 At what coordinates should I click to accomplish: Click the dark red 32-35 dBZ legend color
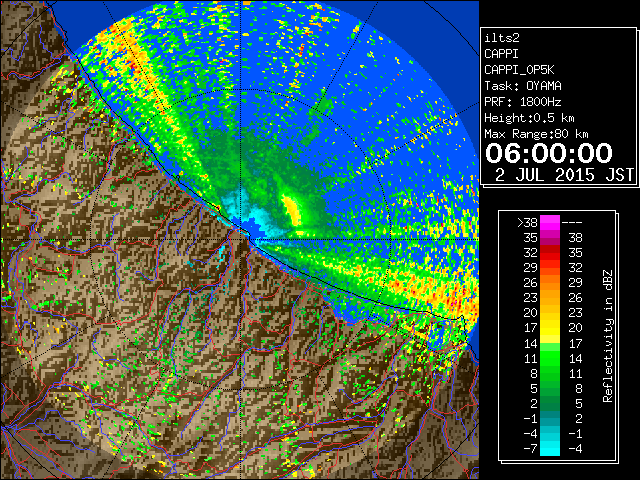tap(550, 253)
